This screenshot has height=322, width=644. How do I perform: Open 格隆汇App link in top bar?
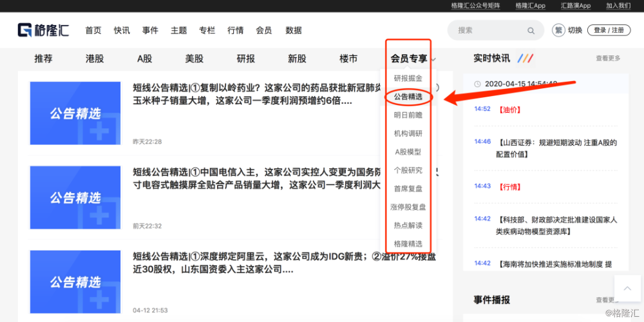pyautogui.click(x=530, y=5)
